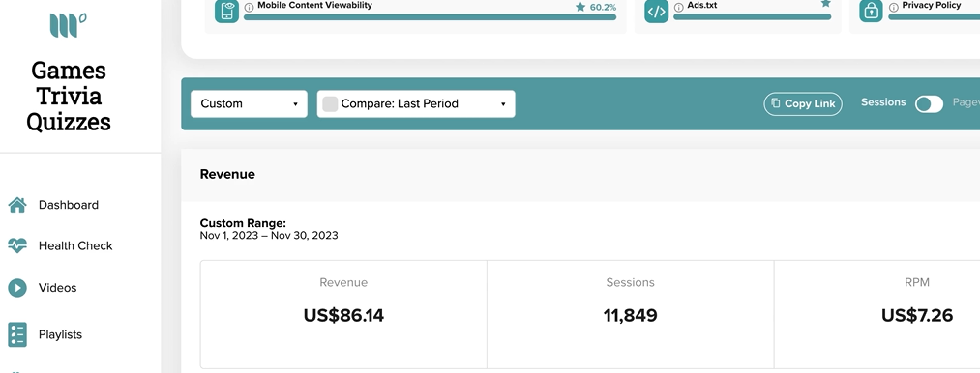Screen dimensions: 980x373
Task: Click the Videos play icon
Action: [17, 287]
